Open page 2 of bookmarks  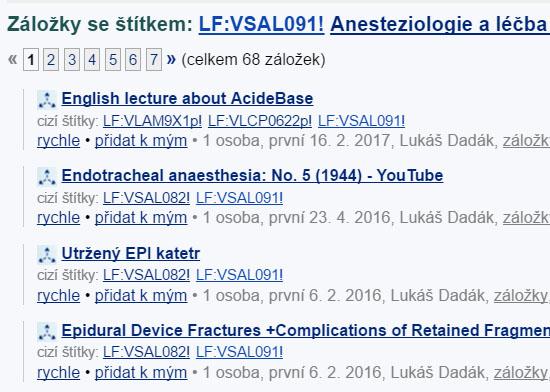click(x=51, y=60)
